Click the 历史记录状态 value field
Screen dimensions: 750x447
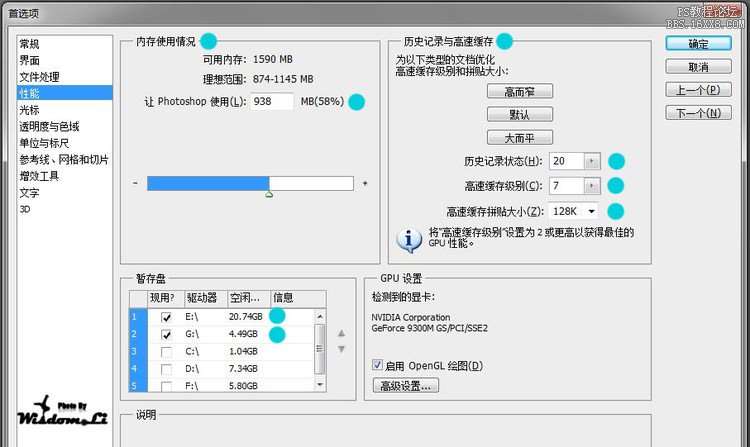point(566,161)
